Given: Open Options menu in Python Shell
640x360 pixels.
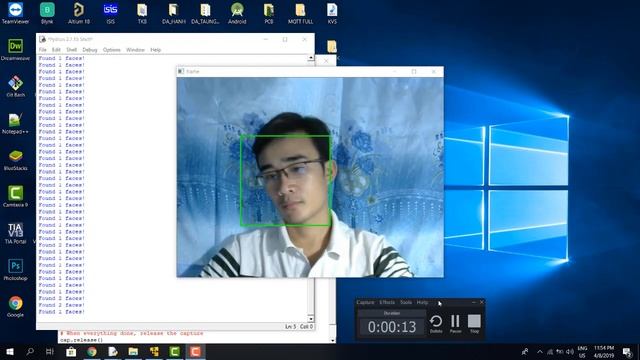Looking at the screenshot, I should 111,50.
